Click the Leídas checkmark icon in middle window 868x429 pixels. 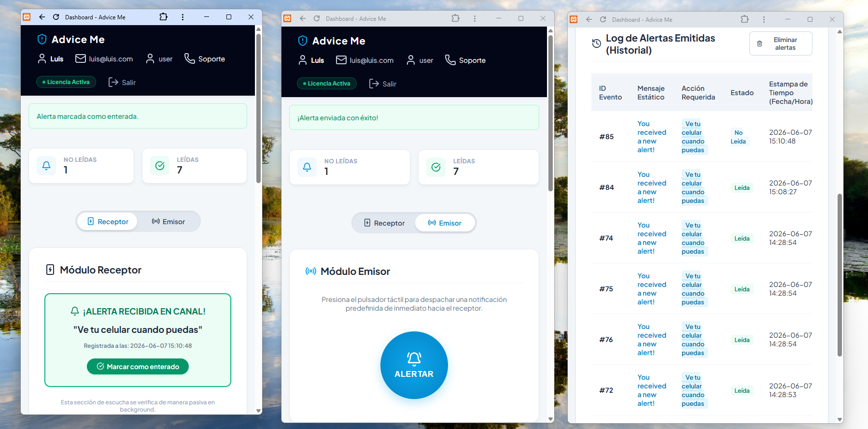pos(436,167)
